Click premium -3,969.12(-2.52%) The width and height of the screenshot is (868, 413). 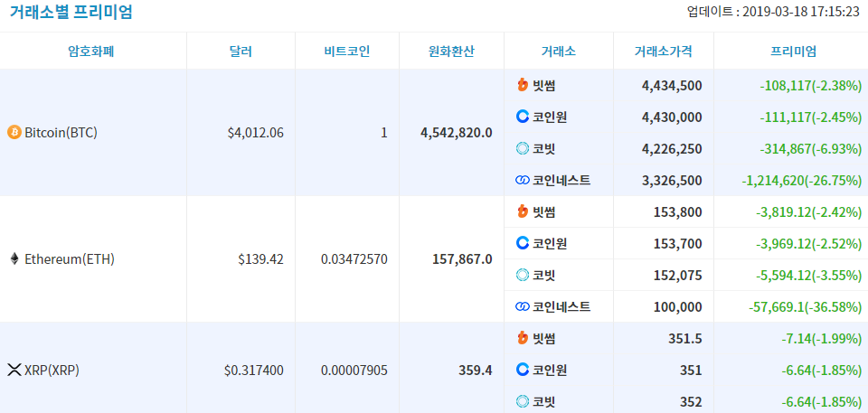click(808, 244)
